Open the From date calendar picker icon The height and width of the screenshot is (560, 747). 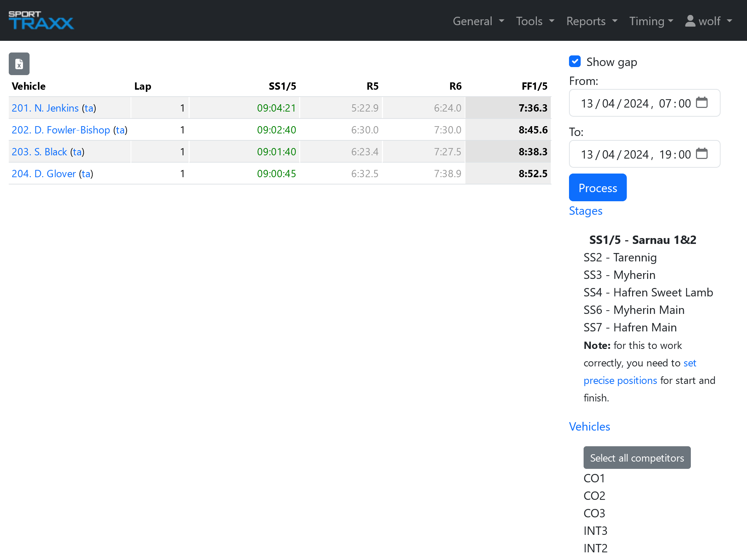[701, 103]
